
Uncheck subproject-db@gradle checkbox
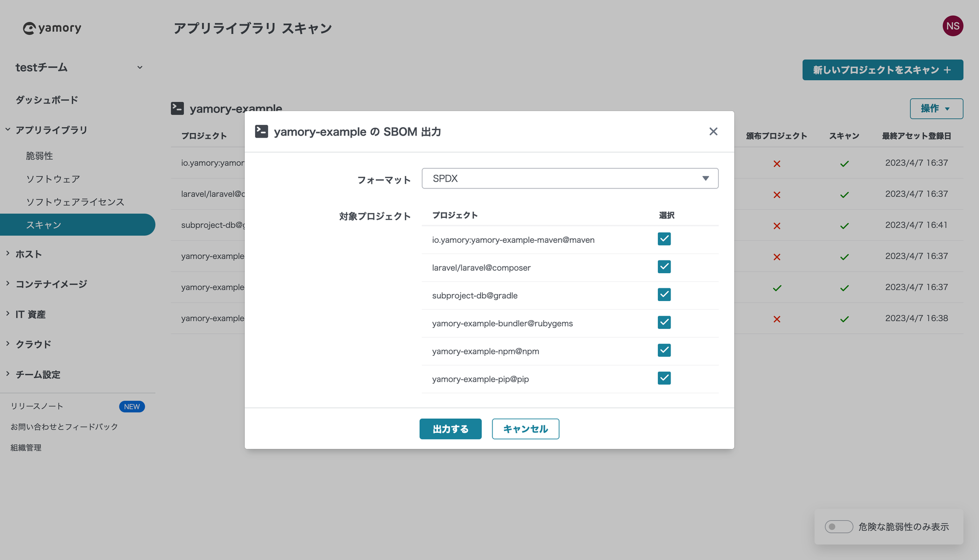point(664,295)
